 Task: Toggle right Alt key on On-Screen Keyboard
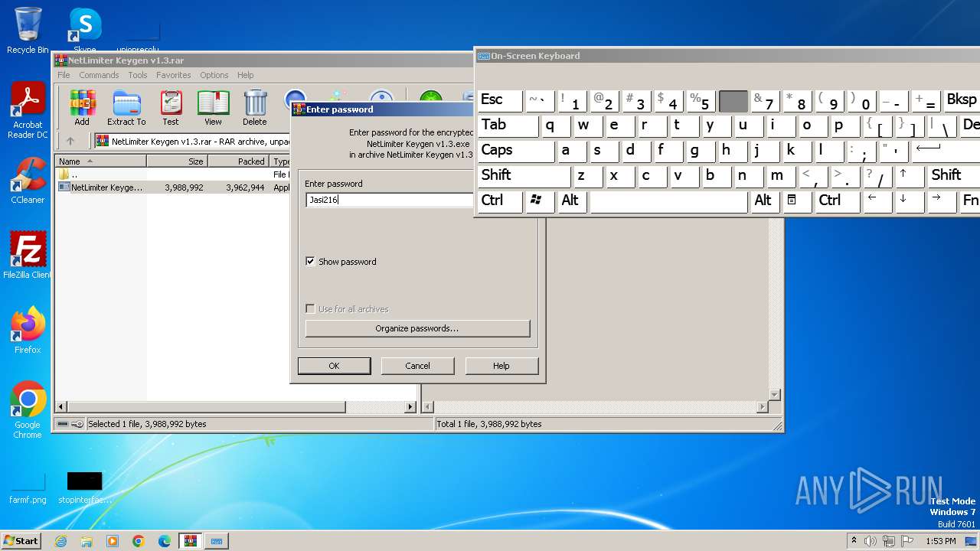764,201
